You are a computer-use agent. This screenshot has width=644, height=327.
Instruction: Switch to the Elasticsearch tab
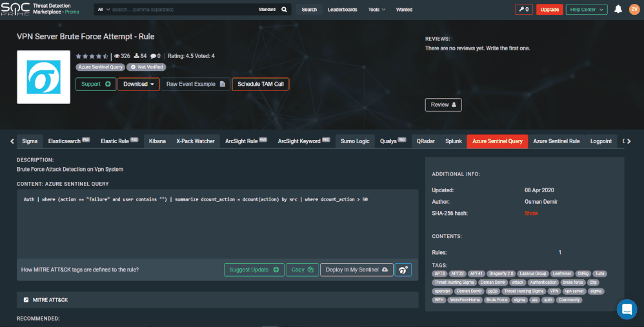68,141
